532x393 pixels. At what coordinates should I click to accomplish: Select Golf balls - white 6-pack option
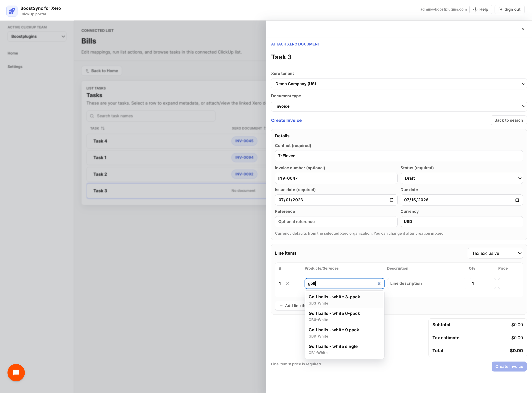click(x=344, y=316)
